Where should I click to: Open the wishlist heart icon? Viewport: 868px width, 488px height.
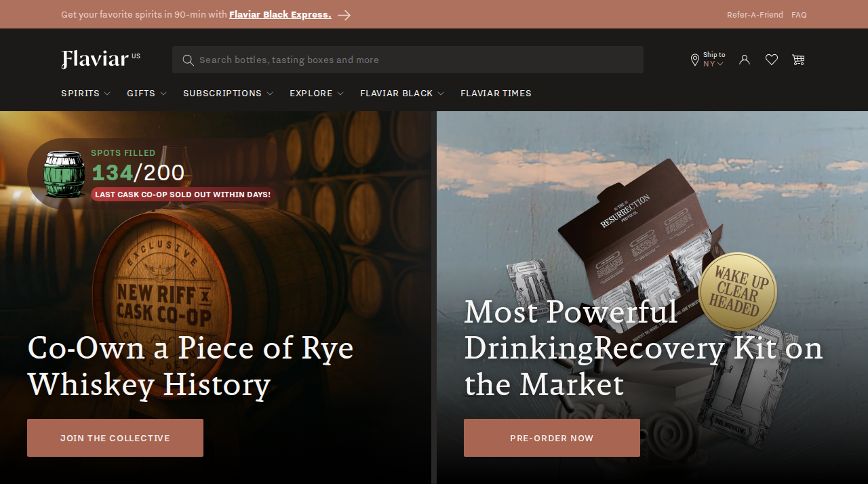pos(772,60)
